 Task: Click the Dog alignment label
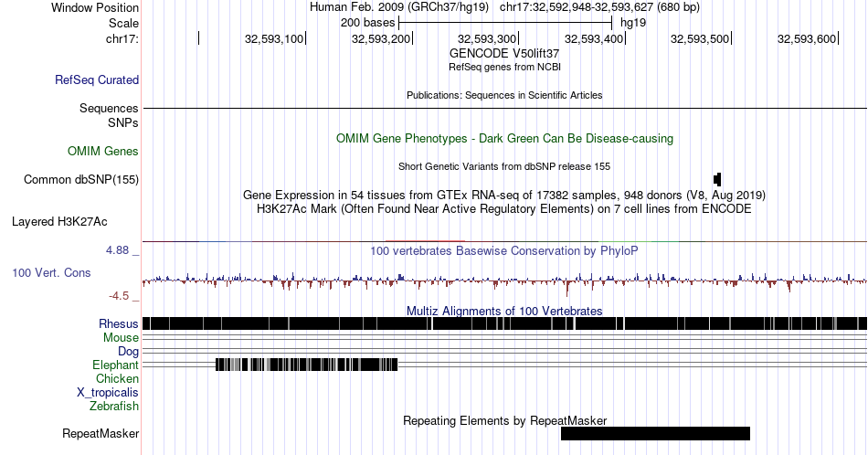point(128,352)
